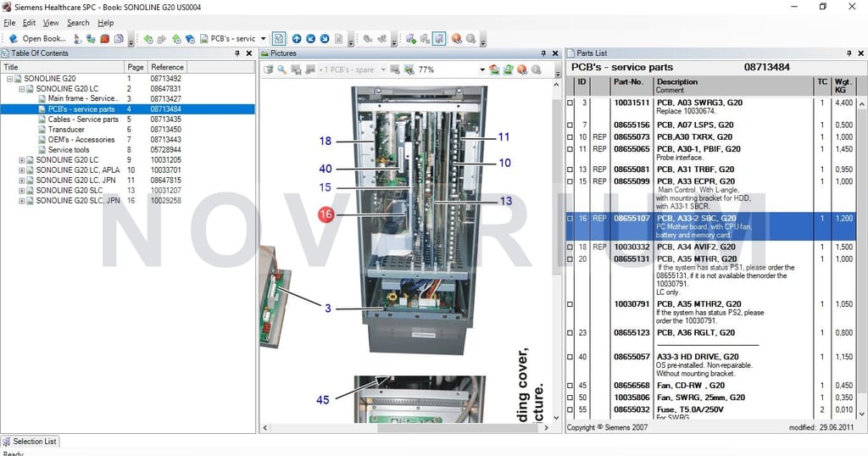The width and height of the screenshot is (868, 456).
Task: Click the blue history arrow icon before PCB's dropdown
Action: (x=190, y=39)
